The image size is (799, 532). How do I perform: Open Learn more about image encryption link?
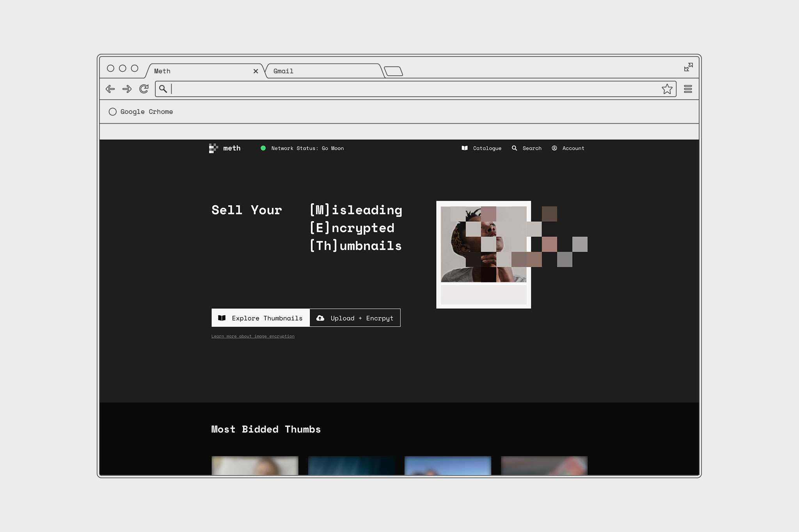[x=253, y=336]
